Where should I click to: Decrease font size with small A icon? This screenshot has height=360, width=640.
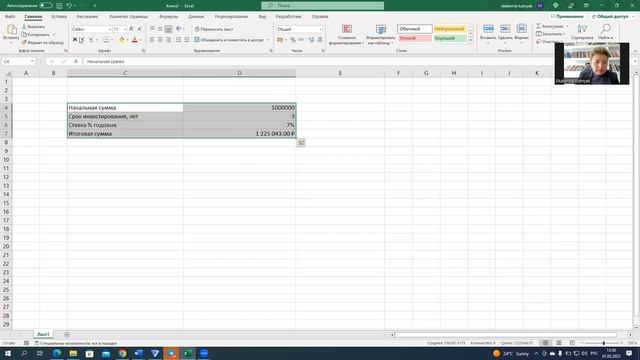[x=140, y=29]
